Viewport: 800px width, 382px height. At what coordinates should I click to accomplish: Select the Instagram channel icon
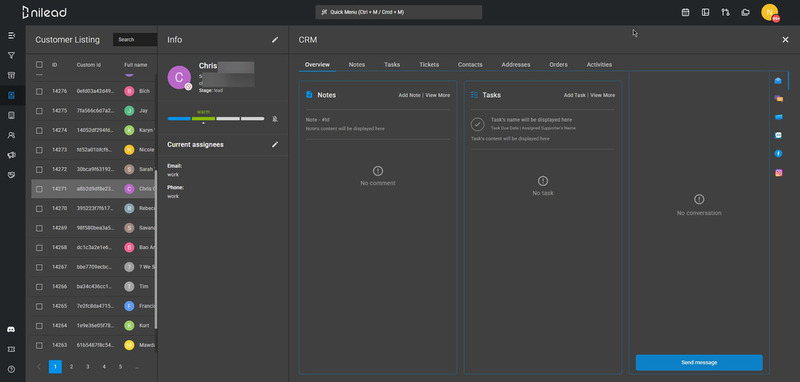coord(779,173)
